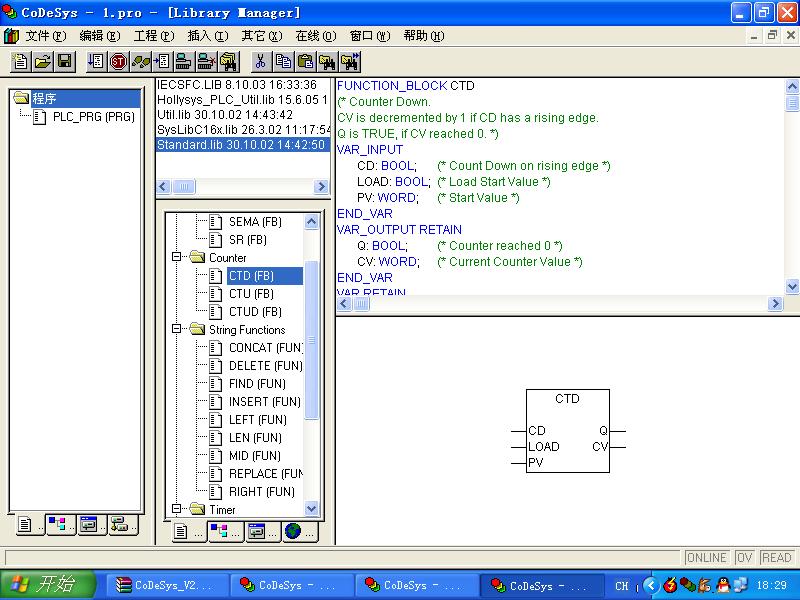Click the Cut scissors icon

pos(260,62)
